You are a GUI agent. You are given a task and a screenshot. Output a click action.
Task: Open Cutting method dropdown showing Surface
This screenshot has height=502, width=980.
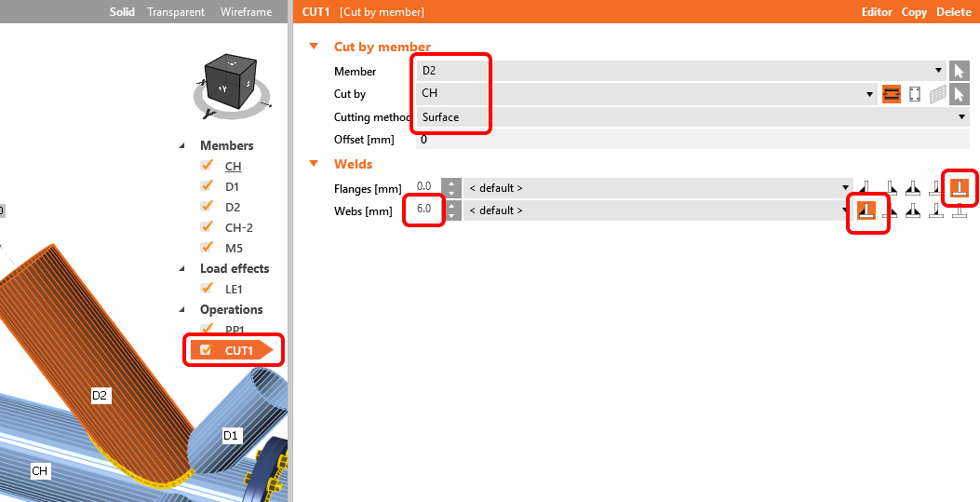(692, 117)
